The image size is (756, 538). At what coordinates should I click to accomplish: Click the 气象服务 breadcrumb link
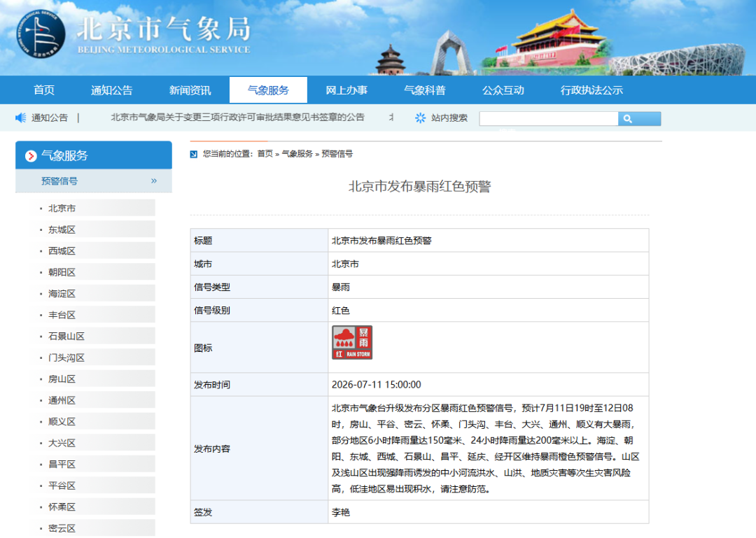(297, 154)
